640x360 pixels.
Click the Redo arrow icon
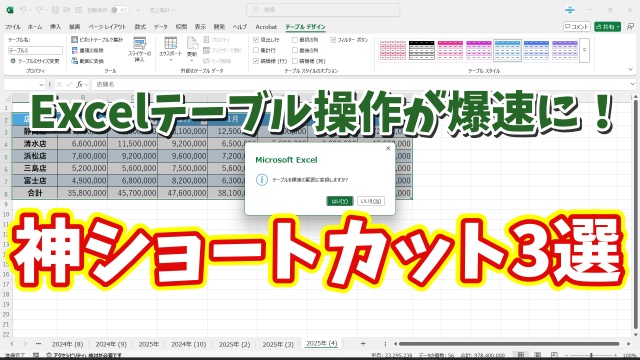click(x=39, y=10)
